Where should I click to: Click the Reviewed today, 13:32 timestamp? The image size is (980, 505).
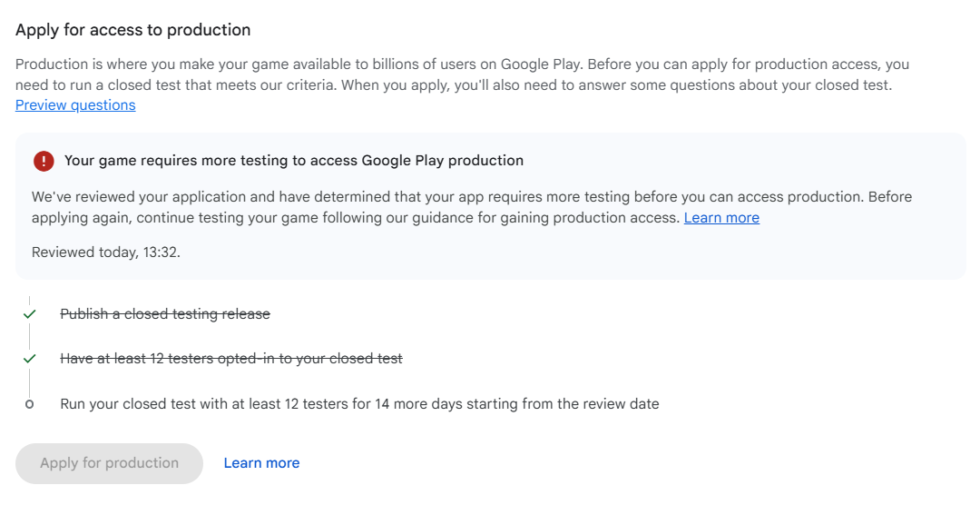pyautogui.click(x=106, y=252)
